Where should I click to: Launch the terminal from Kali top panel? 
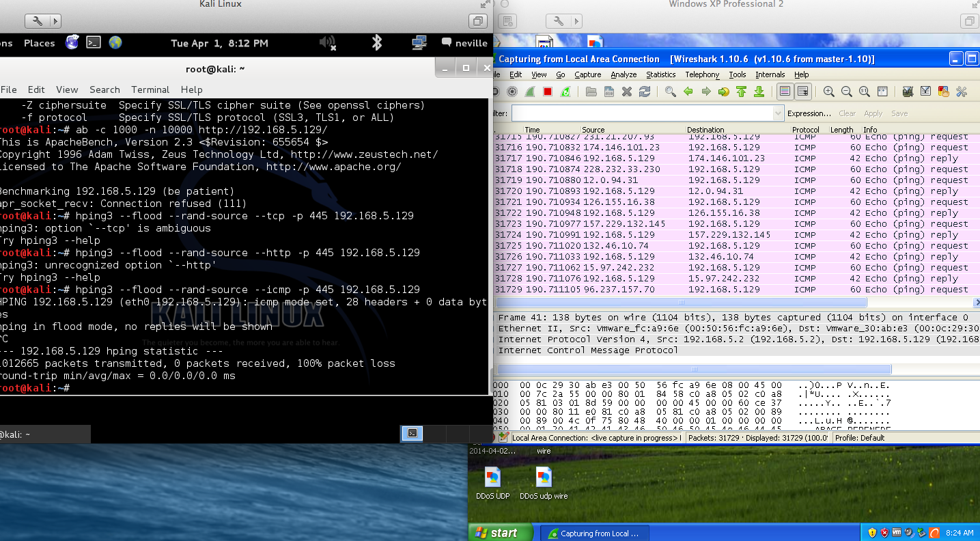[x=94, y=42]
